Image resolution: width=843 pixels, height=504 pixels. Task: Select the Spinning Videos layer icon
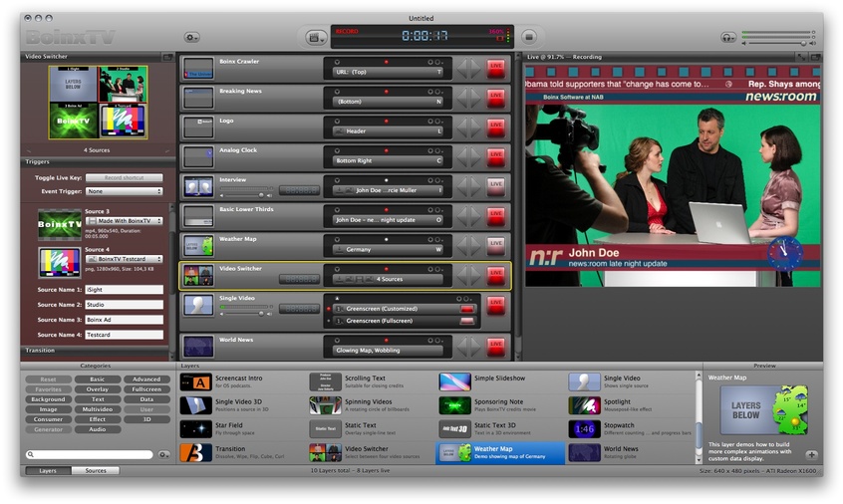pos(325,405)
